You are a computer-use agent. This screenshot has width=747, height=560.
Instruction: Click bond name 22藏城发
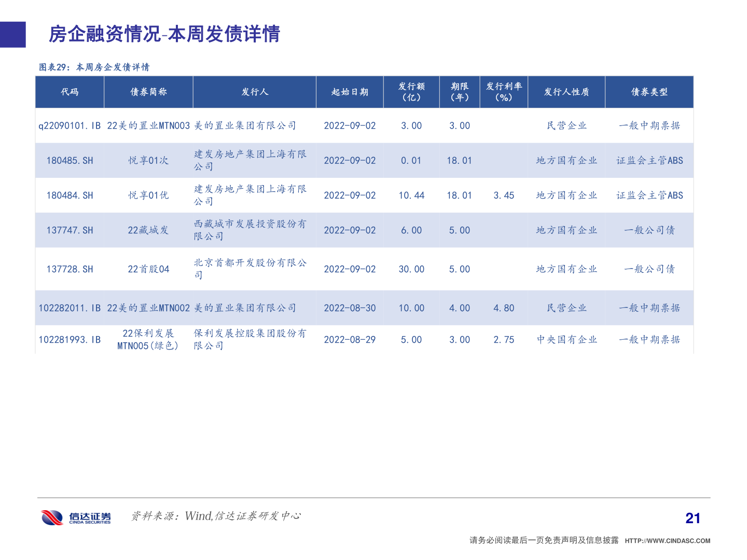click(x=148, y=230)
